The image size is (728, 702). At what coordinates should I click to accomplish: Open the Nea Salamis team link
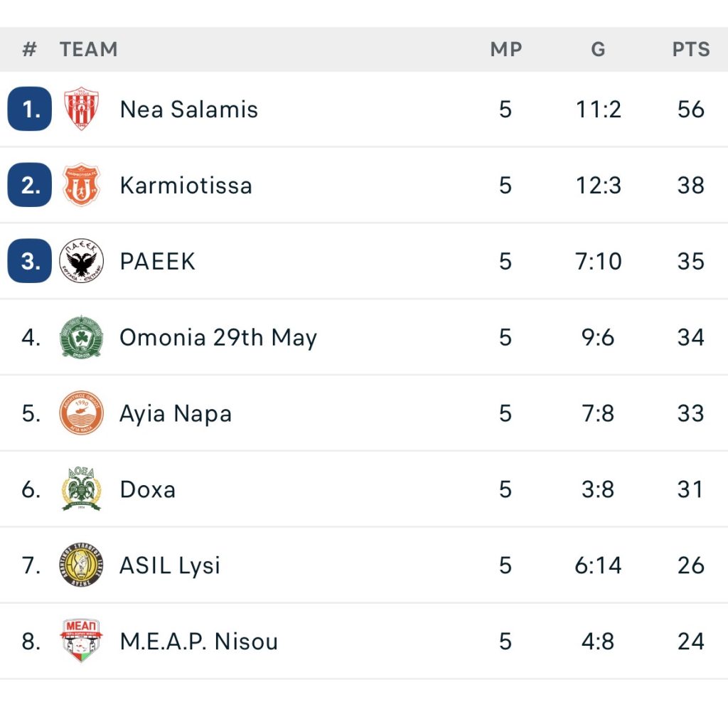188,110
